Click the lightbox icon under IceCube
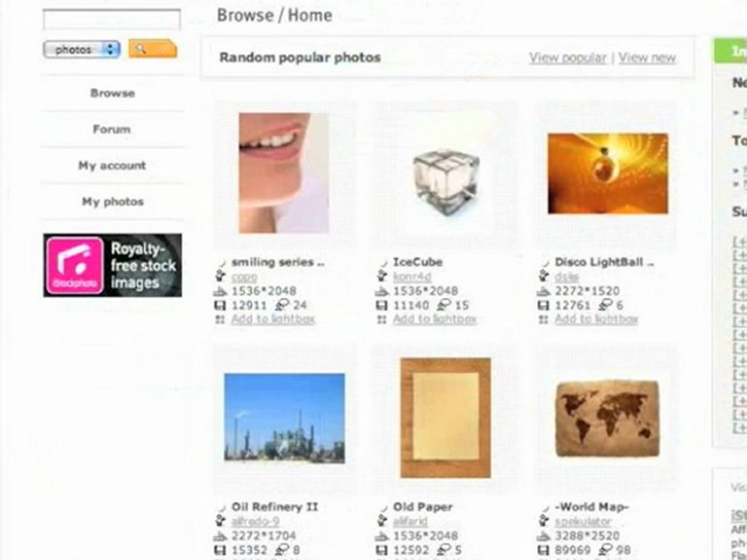 click(x=381, y=320)
